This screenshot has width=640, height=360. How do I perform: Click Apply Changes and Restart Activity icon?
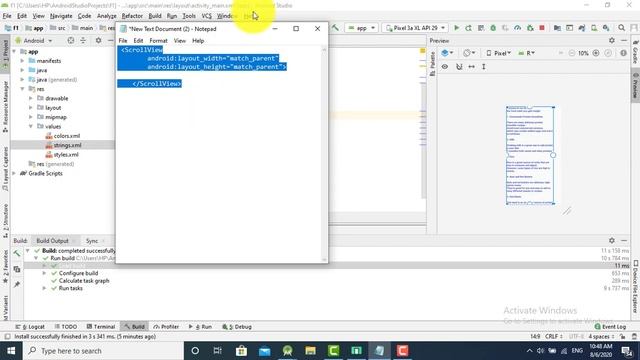tap(469, 28)
